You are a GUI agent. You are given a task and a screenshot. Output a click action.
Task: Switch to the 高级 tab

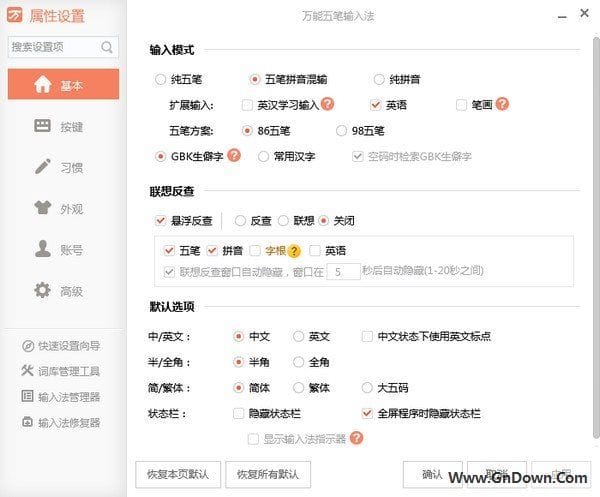pyautogui.click(x=64, y=290)
